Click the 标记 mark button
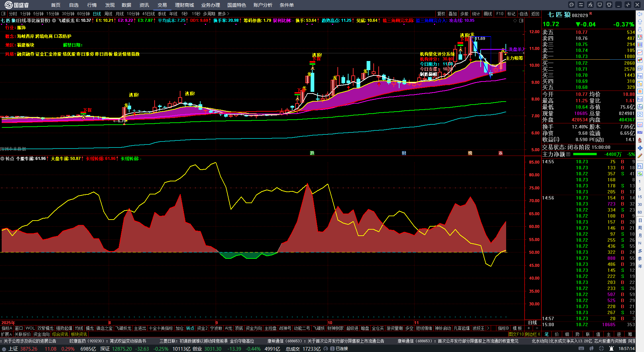This screenshot has width=644, height=352. click(511, 14)
